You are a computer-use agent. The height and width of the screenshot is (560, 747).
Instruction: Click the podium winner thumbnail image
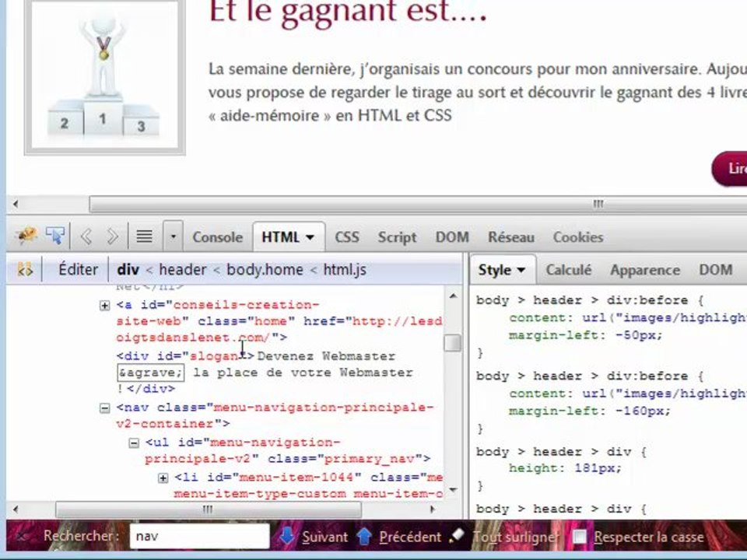(105, 76)
